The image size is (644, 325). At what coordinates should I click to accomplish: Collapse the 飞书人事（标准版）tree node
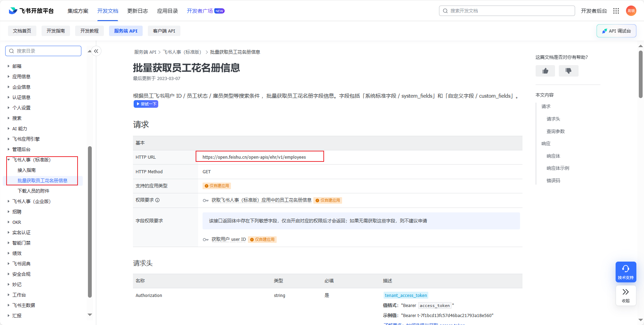pyautogui.click(x=9, y=160)
